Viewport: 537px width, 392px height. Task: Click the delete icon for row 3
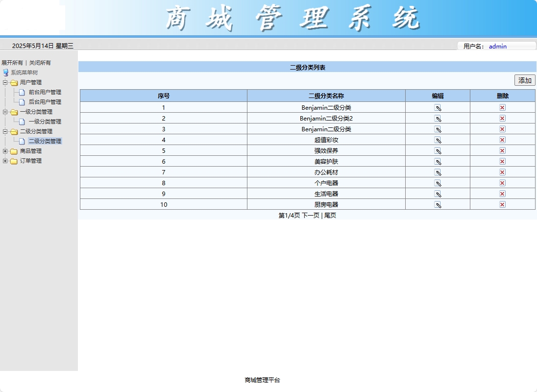click(x=501, y=129)
